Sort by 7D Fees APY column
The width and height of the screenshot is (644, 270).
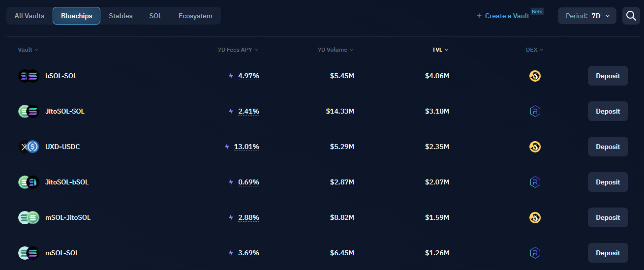point(238,50)
